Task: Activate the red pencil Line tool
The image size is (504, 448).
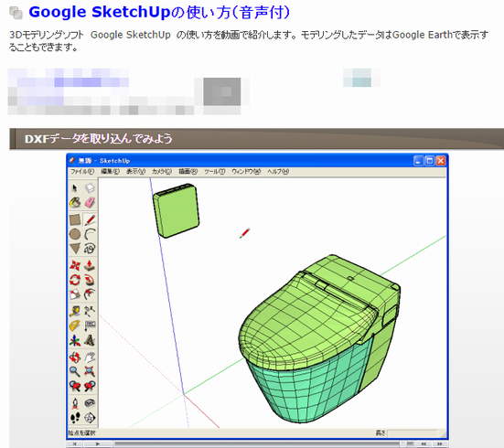Action: (90, 219)
